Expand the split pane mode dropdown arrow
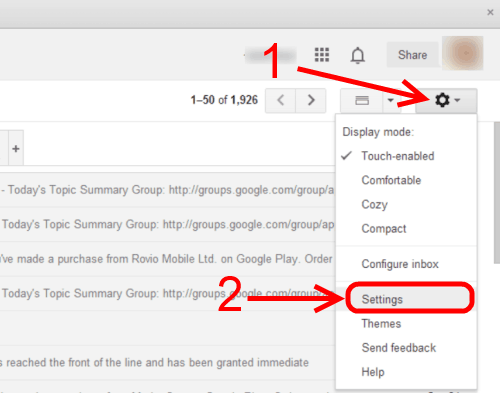 coord(390,100)
